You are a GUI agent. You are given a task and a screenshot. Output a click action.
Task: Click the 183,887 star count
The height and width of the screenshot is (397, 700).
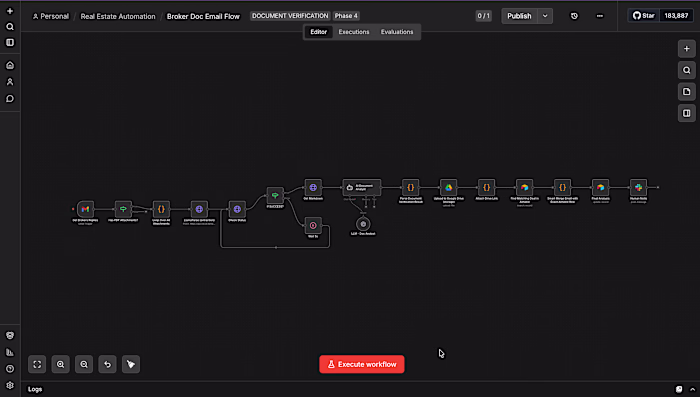pyautogui.click(x=676, y=16)
